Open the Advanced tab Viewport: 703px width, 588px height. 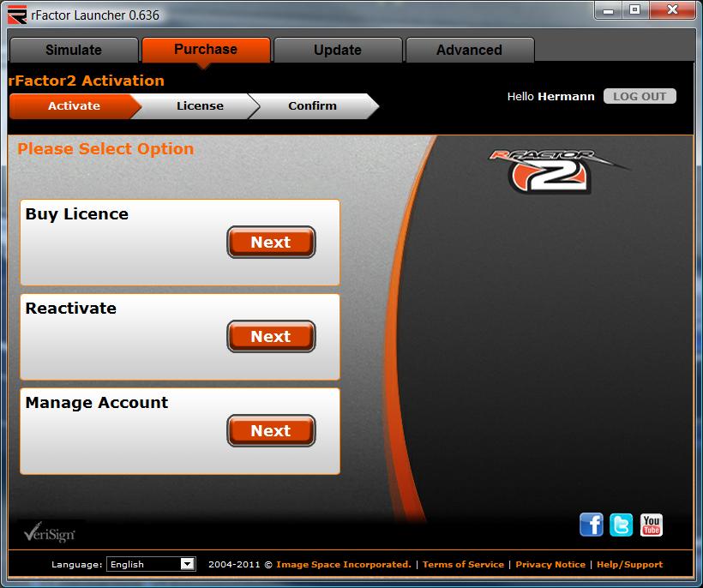(469, 50)
